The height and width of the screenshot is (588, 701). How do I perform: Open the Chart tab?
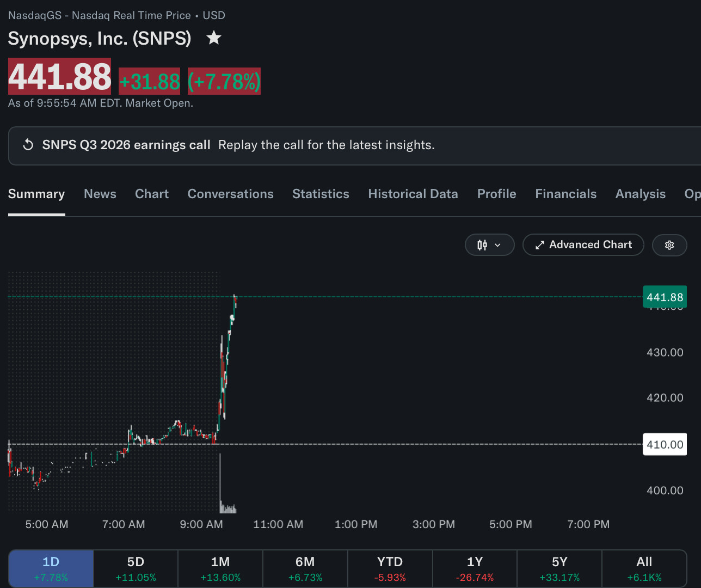pyautogui.click(x=152, y=194)
